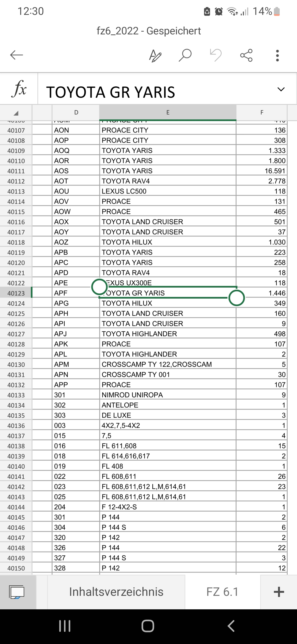
Task: Tap the battery status icon
Action: tap(277, 11)
